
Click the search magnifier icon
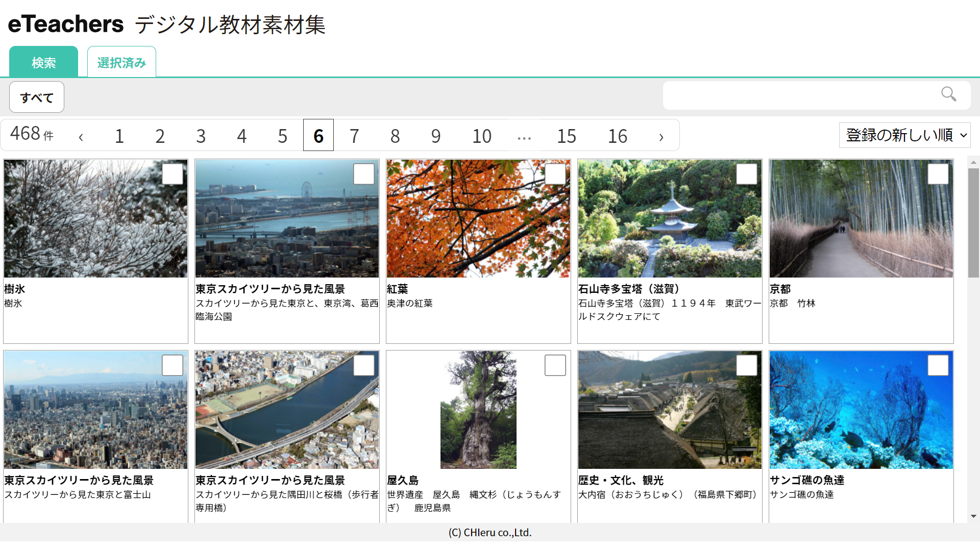[948, 95]
